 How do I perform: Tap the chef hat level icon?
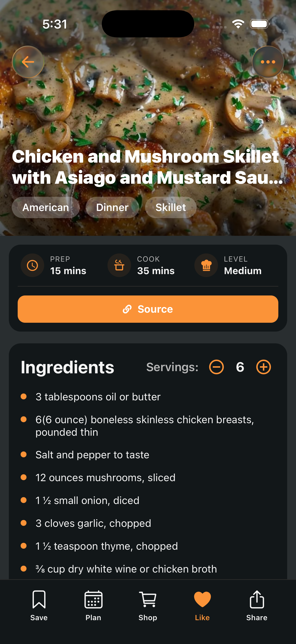206,265
